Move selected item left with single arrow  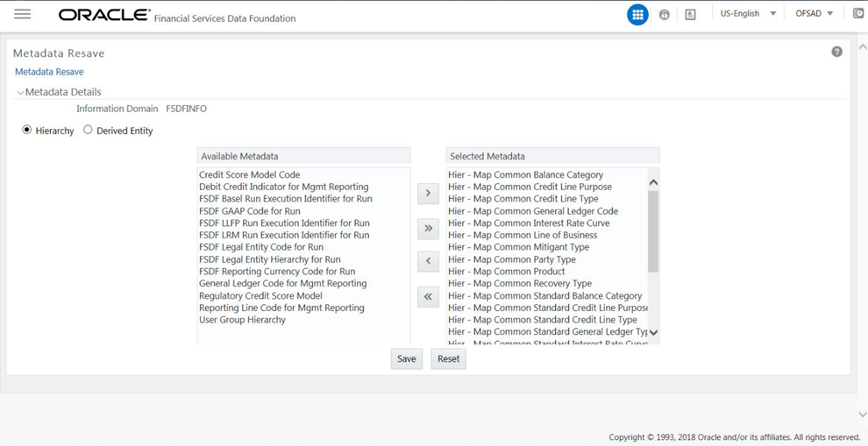coord(428,261)
